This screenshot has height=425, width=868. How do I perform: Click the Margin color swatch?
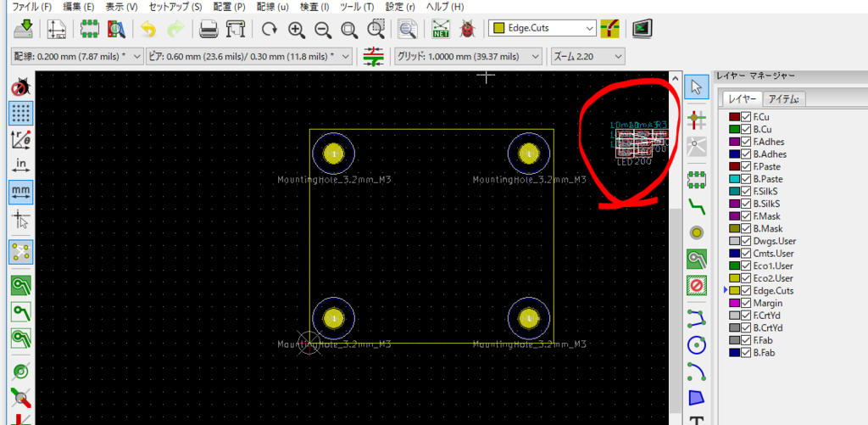tap(735, 303)
